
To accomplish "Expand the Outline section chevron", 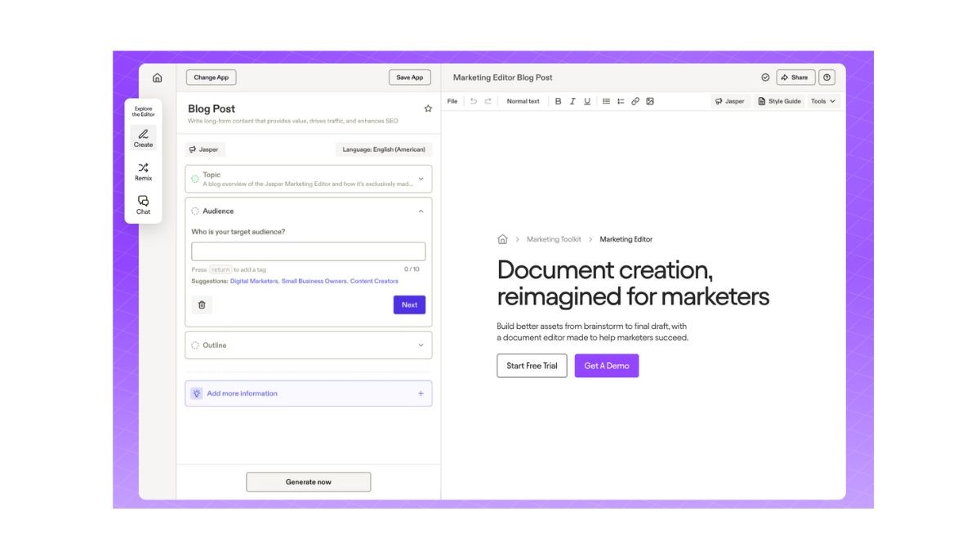I will [421, 345].
